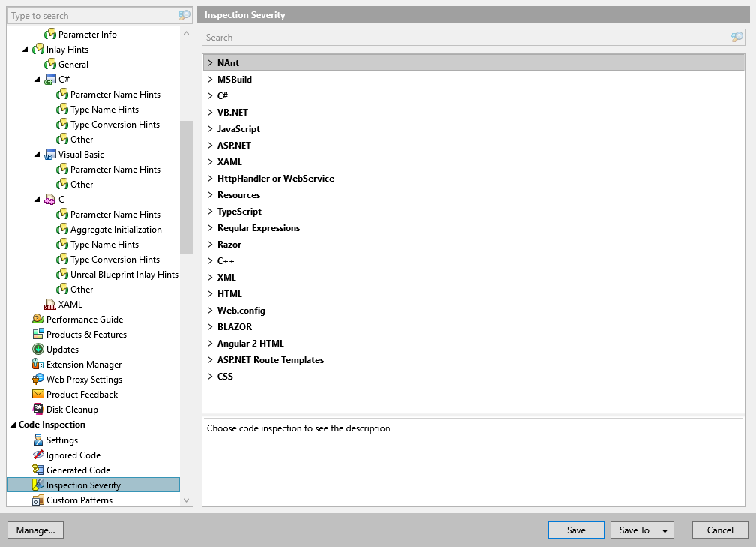Click the Code Inspection Settings icon
This screenshot has width=756, height=547.
37,440
